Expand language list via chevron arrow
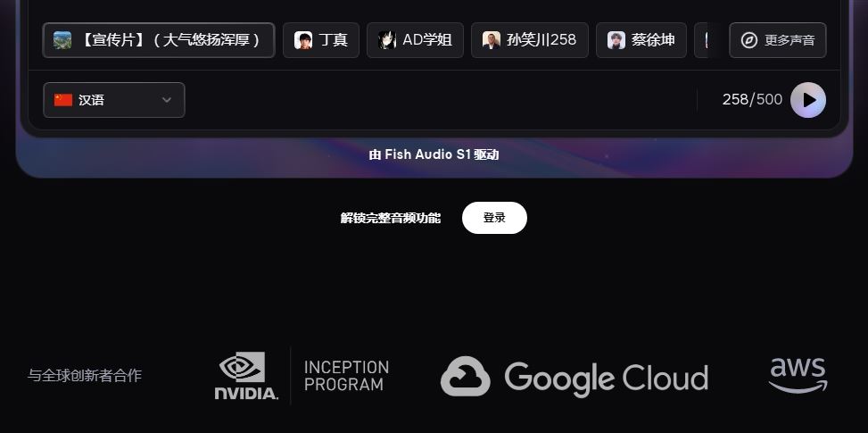 [x=167, y=100]
